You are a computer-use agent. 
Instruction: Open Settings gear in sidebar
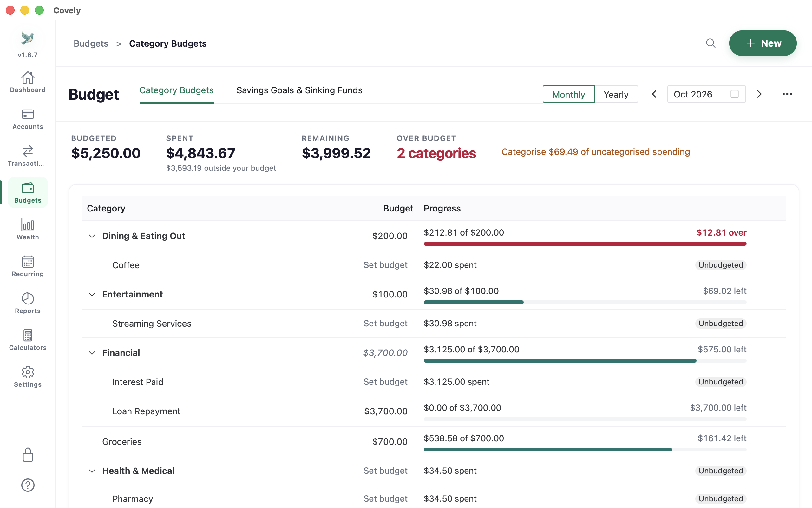pyautogui.click(x=28, y=377)
